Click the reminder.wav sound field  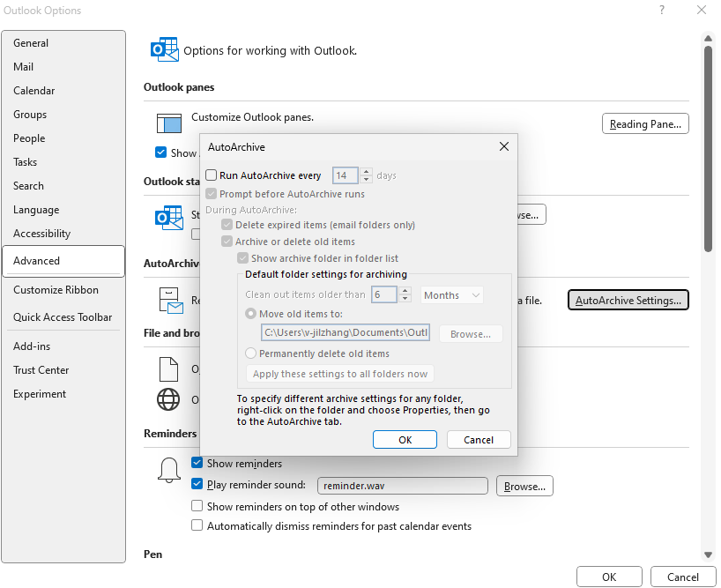(402, 486)
